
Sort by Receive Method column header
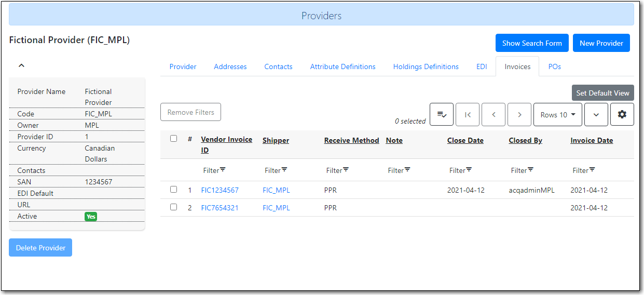point(352,140)
